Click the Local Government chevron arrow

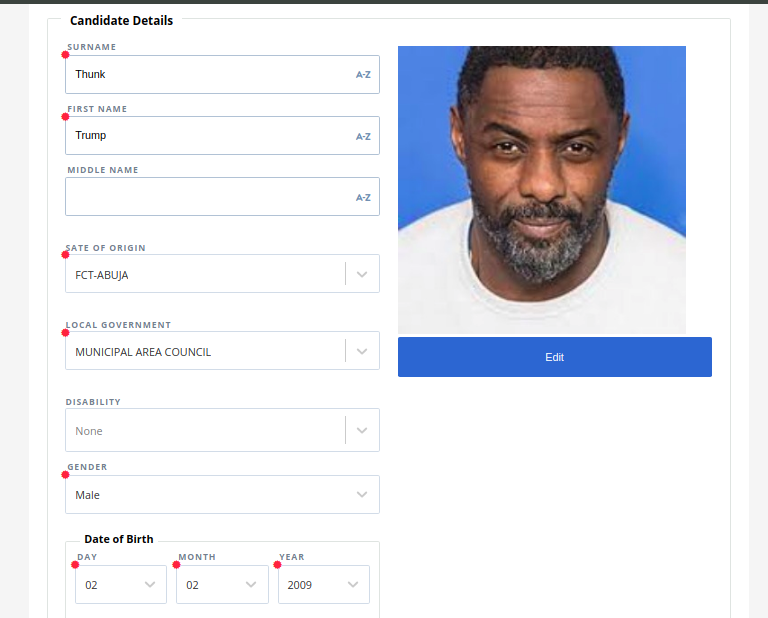click(x=362, y=351)
